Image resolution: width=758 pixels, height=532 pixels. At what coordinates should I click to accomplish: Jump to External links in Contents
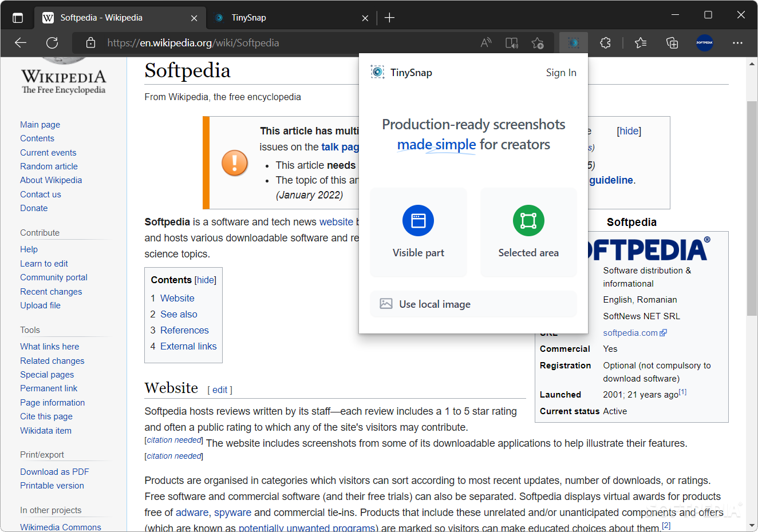(x=188, y=346)
